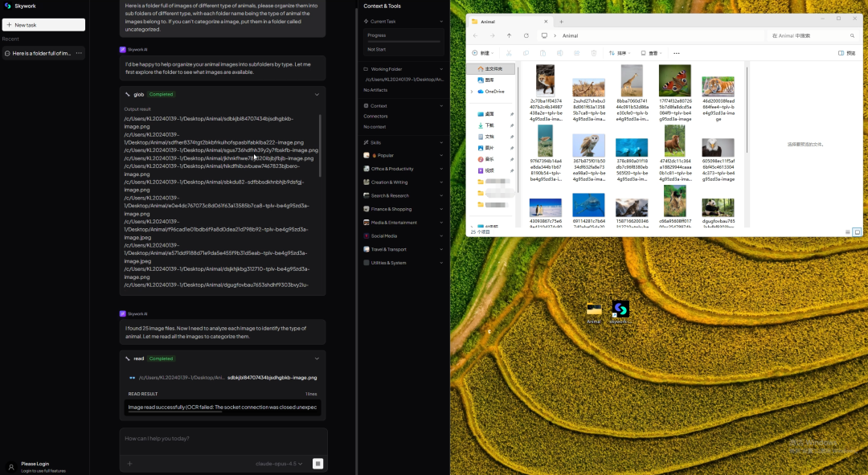The image size is (868, 475).
Task: Open the Travel & Transport skills category
Action: pos(403,249)
